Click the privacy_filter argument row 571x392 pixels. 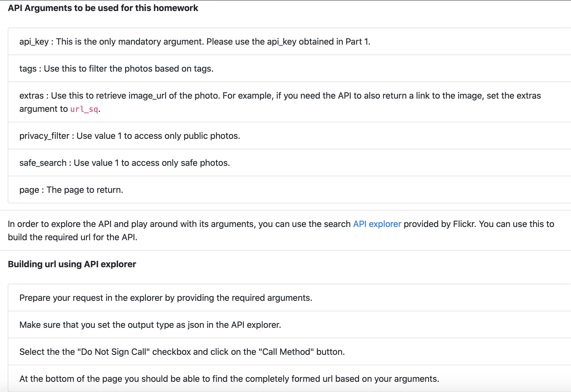pyautogui.click(x=289, y=136)
